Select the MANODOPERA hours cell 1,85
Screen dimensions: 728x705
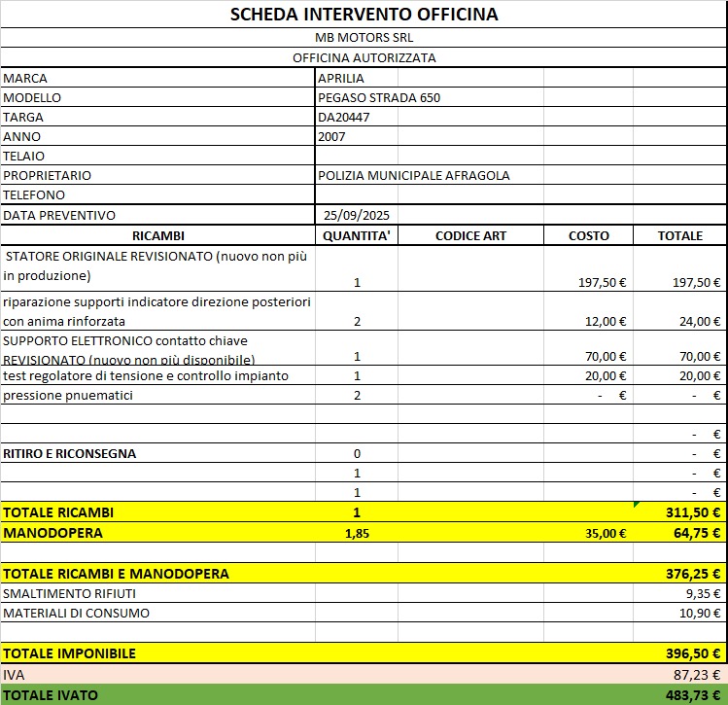tap(357, 533)
